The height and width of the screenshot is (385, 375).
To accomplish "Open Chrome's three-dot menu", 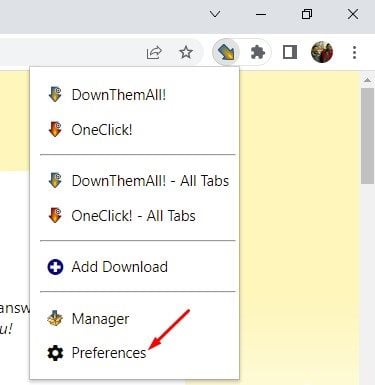I will coord(354,52).
